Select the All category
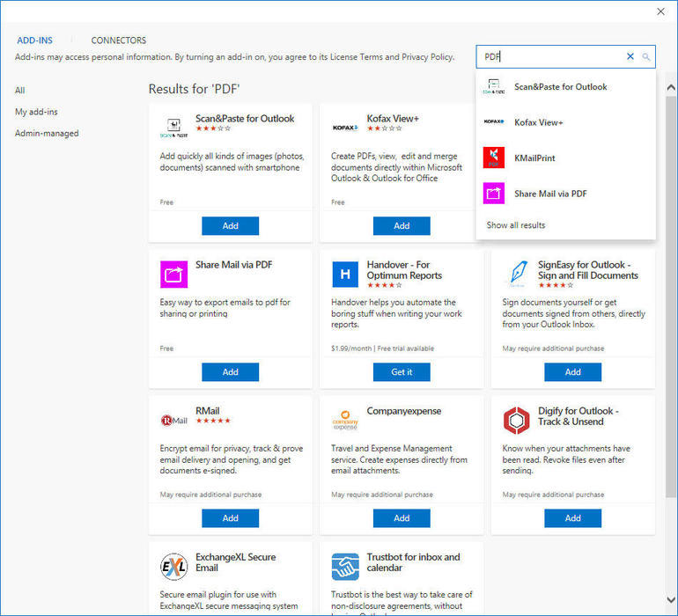This screenshot has height=616, width=678. tap(20, 91)
